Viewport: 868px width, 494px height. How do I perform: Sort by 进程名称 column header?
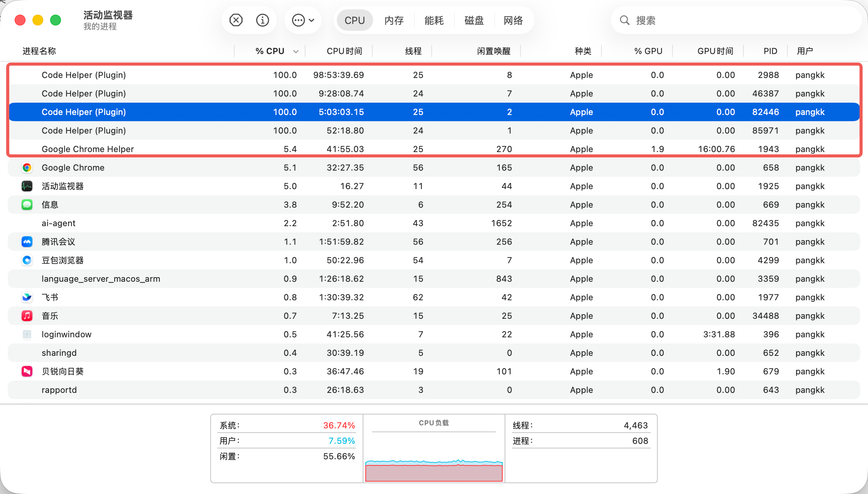39,51
